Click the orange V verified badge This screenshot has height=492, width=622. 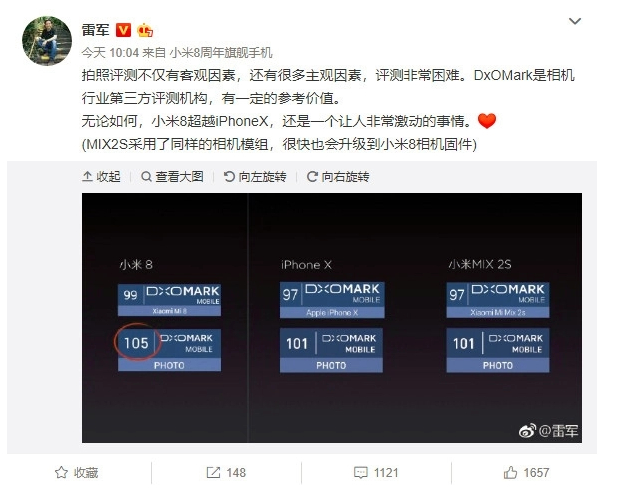click(x=123, y=30)
